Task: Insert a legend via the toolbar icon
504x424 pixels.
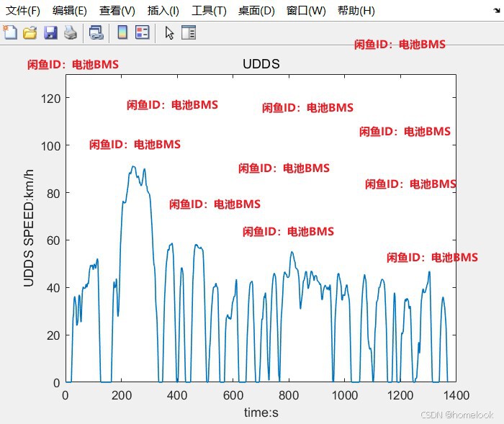Action: (142, 32)
